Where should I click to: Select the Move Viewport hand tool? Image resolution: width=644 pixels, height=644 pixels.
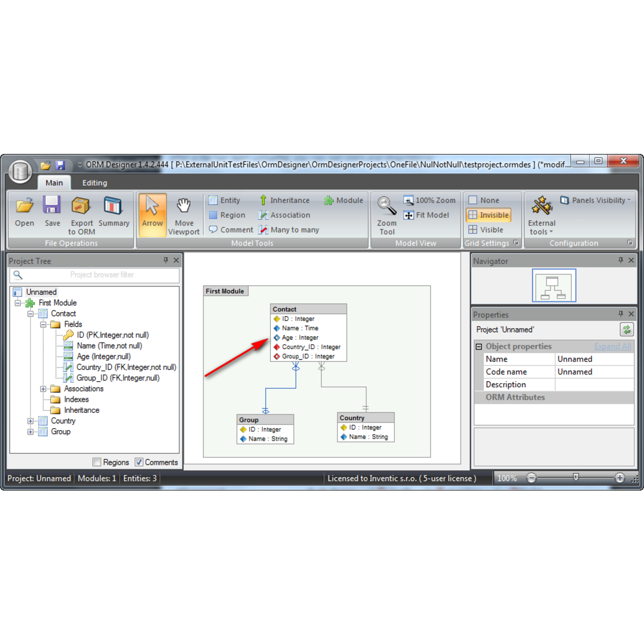(184, 206)
